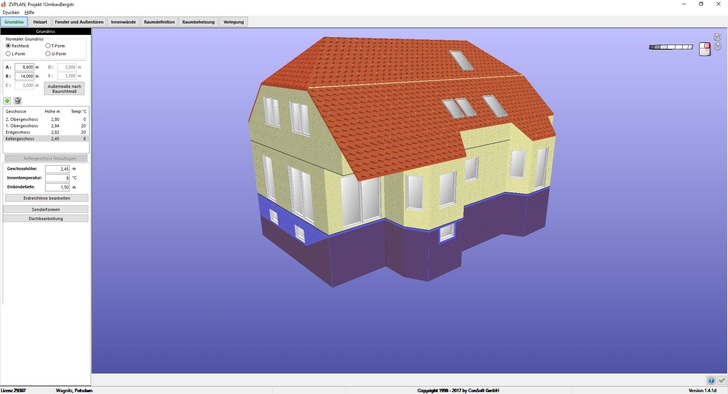Open the Hilfe menu
Screen dimensions: 728x394
tap(29, 13)
